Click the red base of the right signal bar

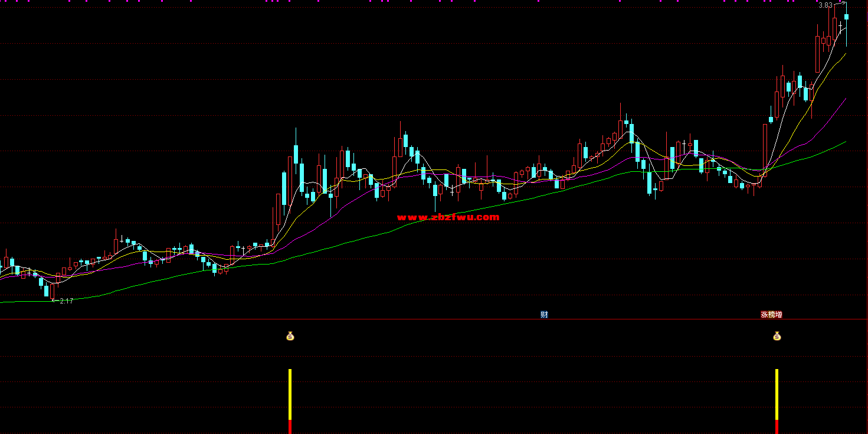(777, 428)
